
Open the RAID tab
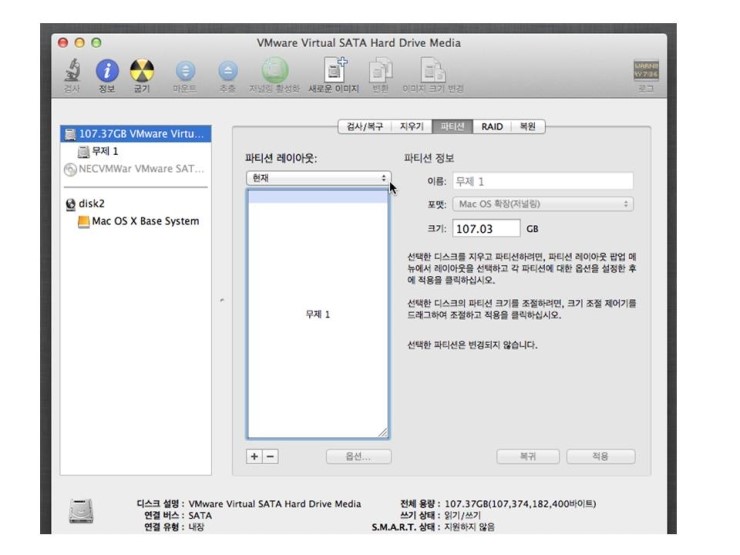(491, 127)
